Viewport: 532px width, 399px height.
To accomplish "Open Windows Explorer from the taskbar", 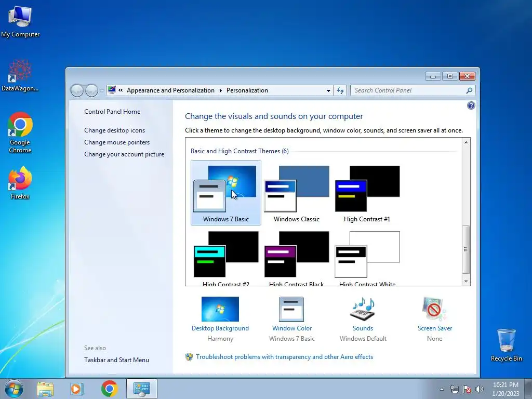I will point(45,389).
